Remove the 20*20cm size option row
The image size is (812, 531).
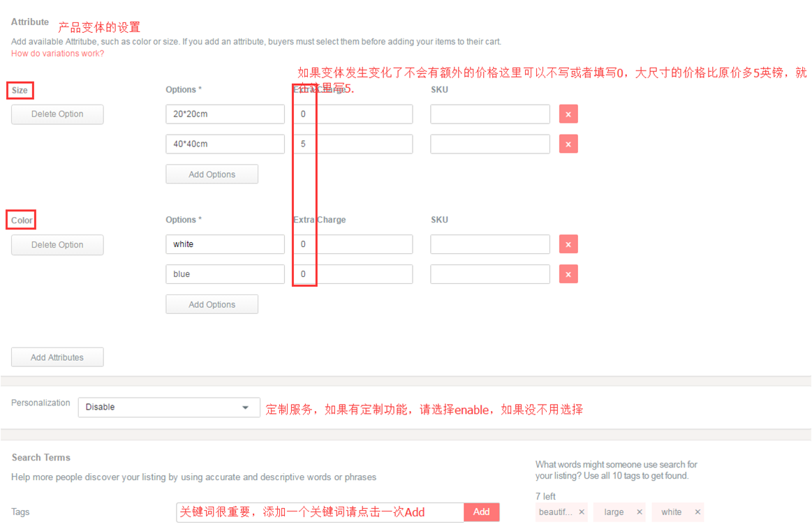pyautogui.click(x=568, y=114)
